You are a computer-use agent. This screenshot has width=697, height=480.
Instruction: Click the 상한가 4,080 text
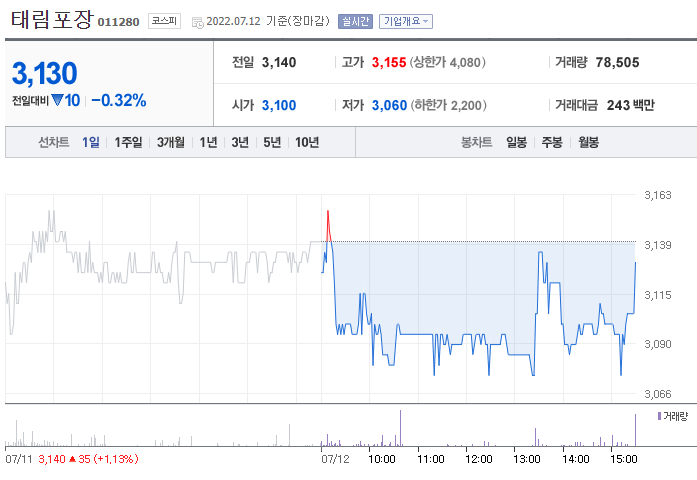click(x=448, y=62)
